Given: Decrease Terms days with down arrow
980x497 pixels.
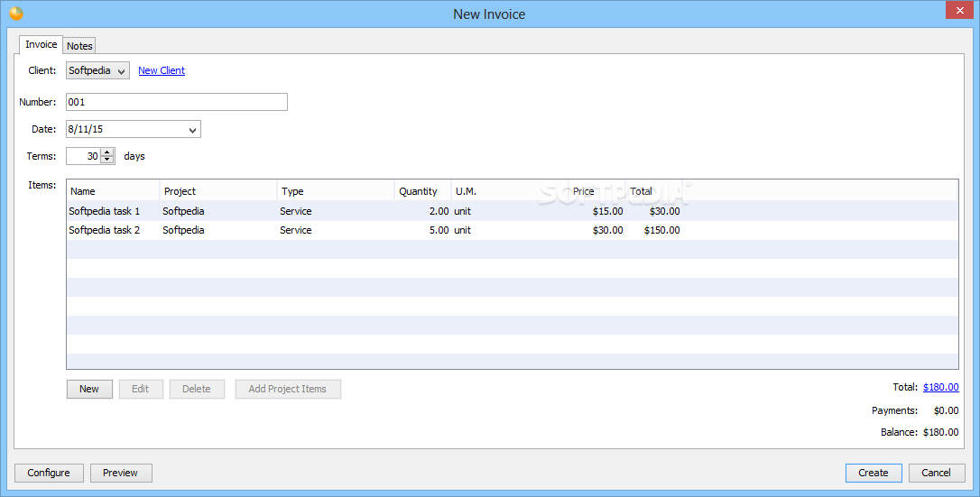Looking at the screenshot, I should click(x=107, y=160).
